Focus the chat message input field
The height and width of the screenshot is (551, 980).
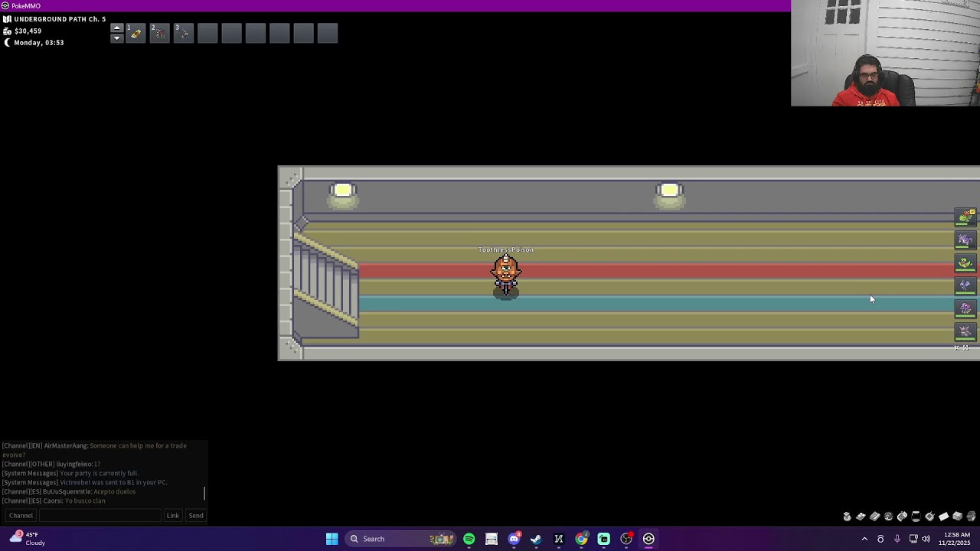(x=100, y=516)
